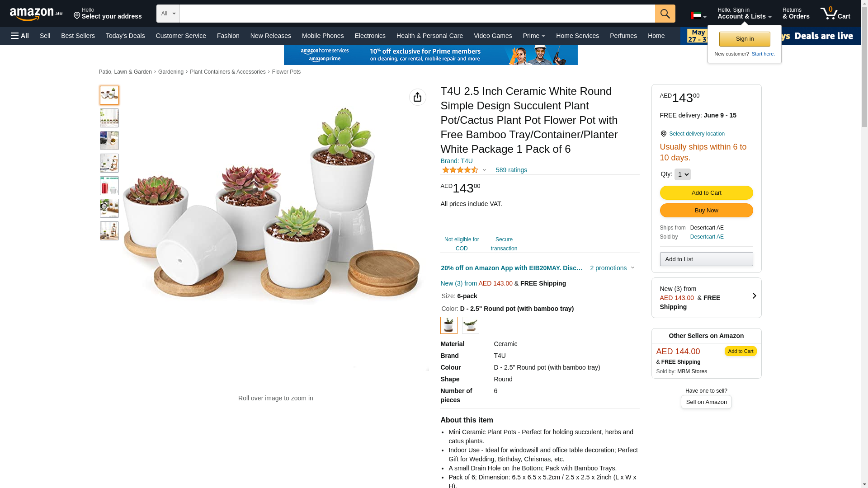Click the Buy Now button
Image resolution: width=868 pixels, height=488 pixels.
tap(706, 211)
